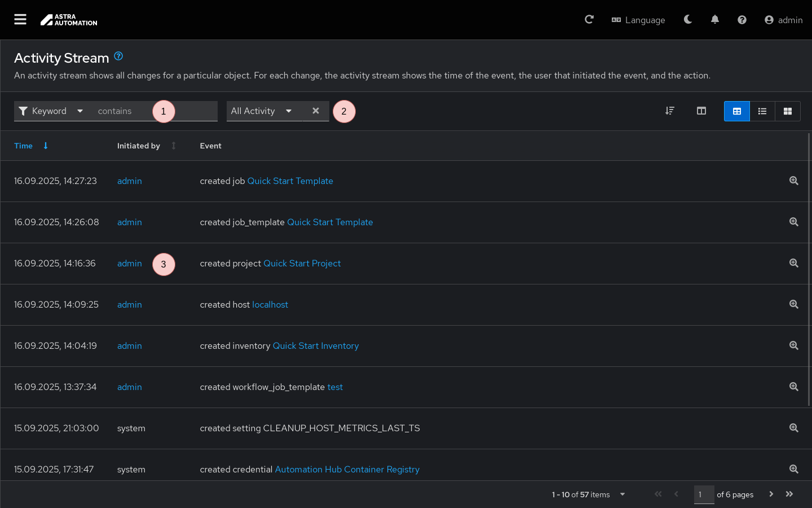Open the hamburger navigation menu

[20, 20]
